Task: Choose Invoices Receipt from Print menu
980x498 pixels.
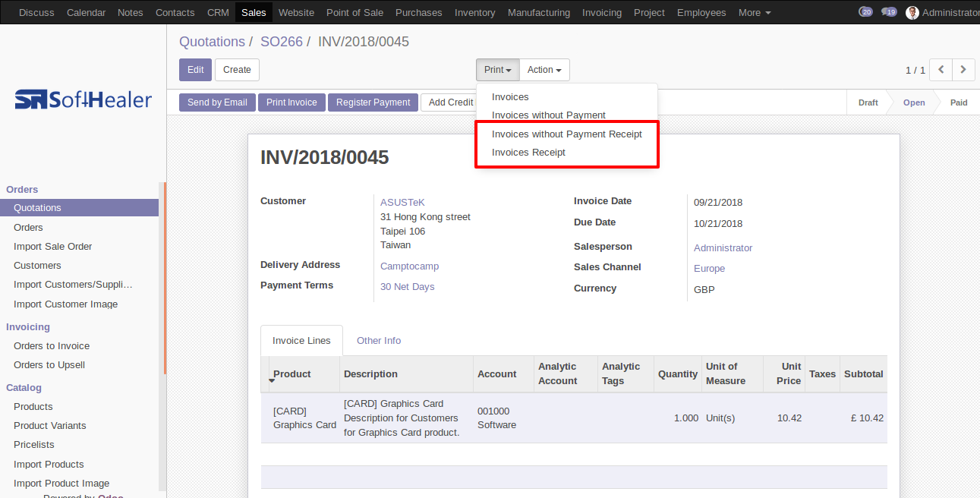Action: coord(528,153)
